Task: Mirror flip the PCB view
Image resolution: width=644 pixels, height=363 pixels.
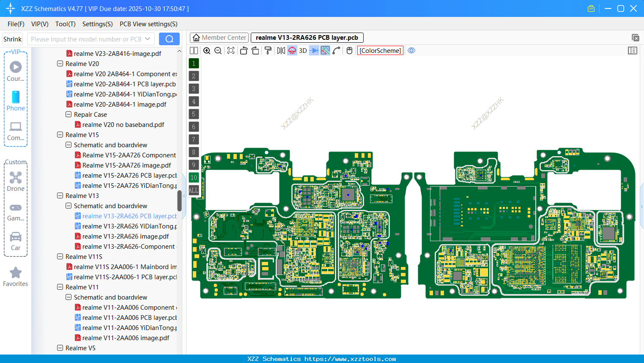Action: tap(280, 50)
